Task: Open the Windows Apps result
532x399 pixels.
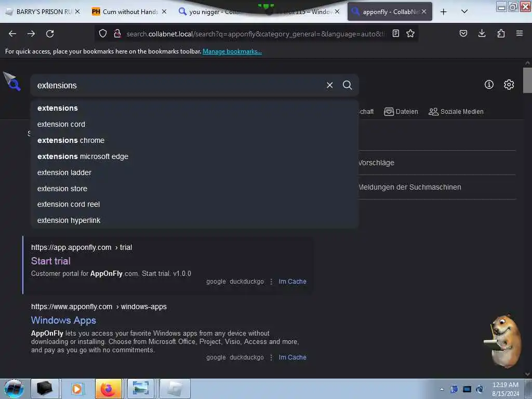Action: 63,320
